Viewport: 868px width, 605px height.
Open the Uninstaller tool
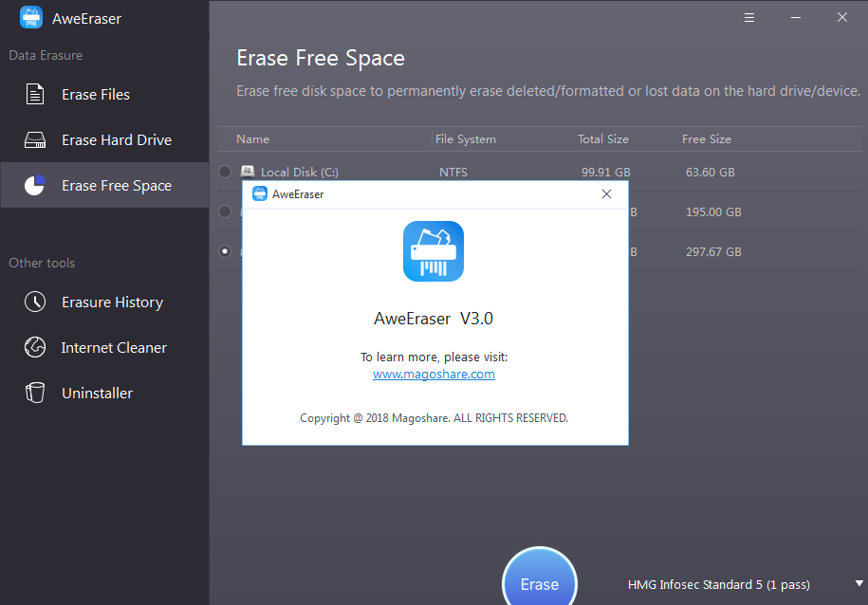[x=104, y=393]
